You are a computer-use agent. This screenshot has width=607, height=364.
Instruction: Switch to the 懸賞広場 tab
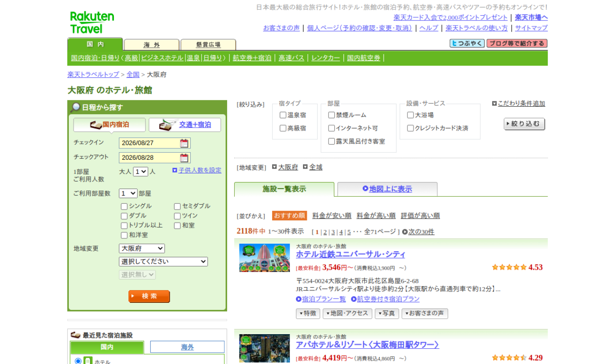[x=208, y=45]
